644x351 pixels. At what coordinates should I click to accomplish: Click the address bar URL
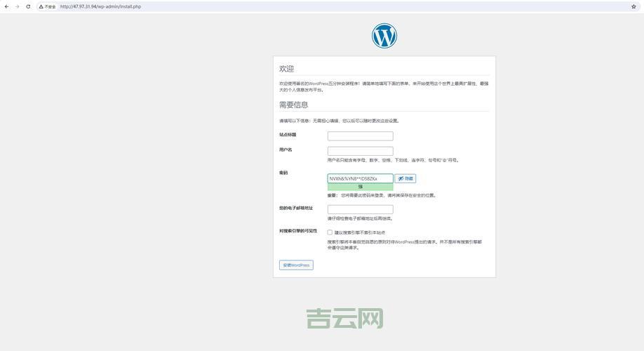coord(100,6)
